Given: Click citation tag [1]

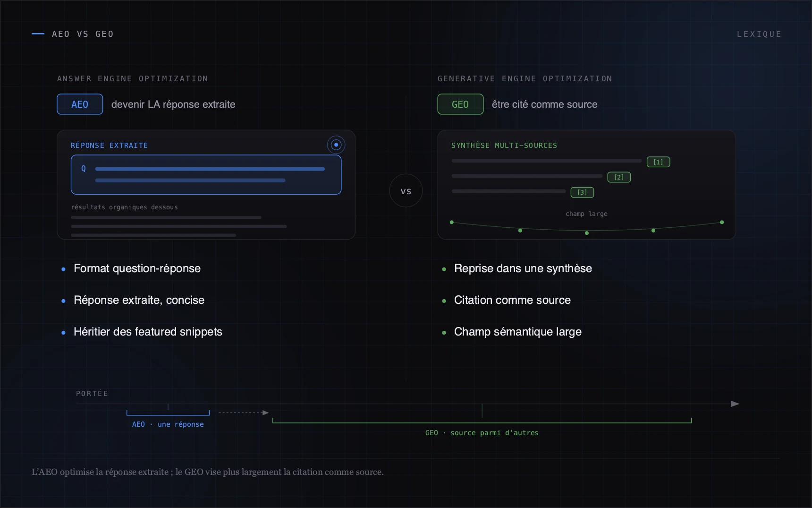Looking at the screenshot, I should tap(658, 162).
